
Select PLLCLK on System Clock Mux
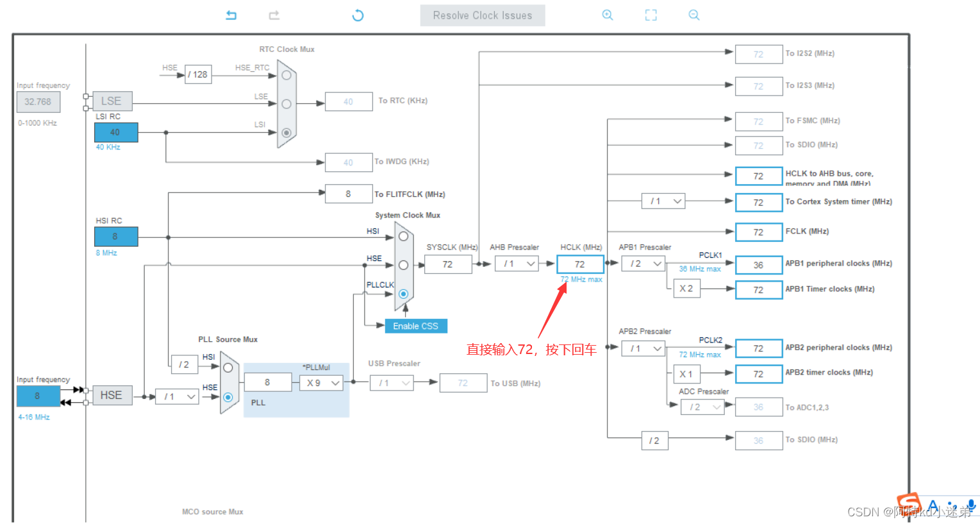point(403,294)
